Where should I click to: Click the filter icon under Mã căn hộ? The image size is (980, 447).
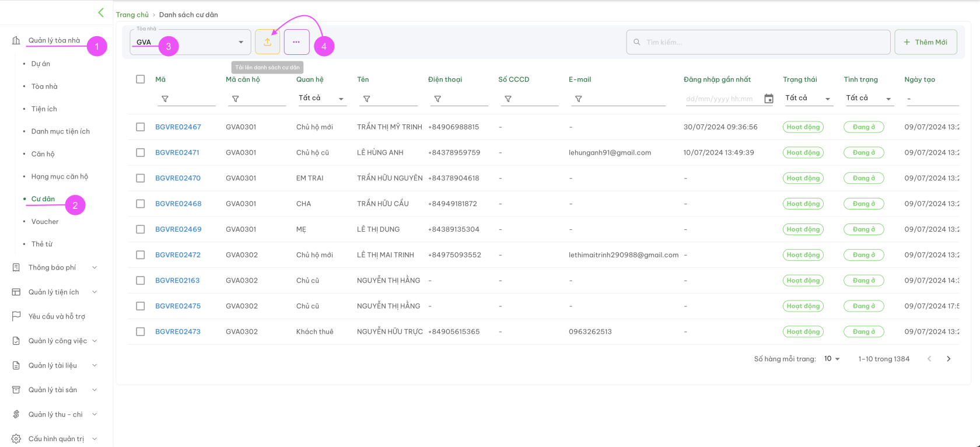click(x=236, y=99)
